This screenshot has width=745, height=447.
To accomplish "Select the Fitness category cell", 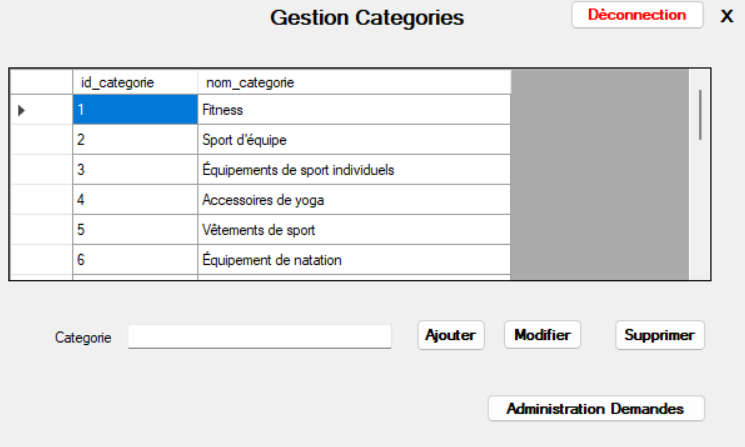I will [354, 110].
